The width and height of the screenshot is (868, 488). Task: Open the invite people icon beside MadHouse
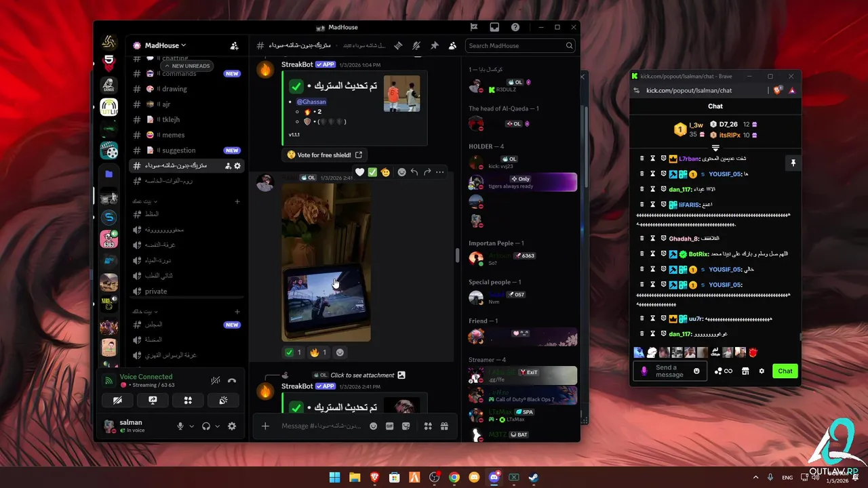234,45
